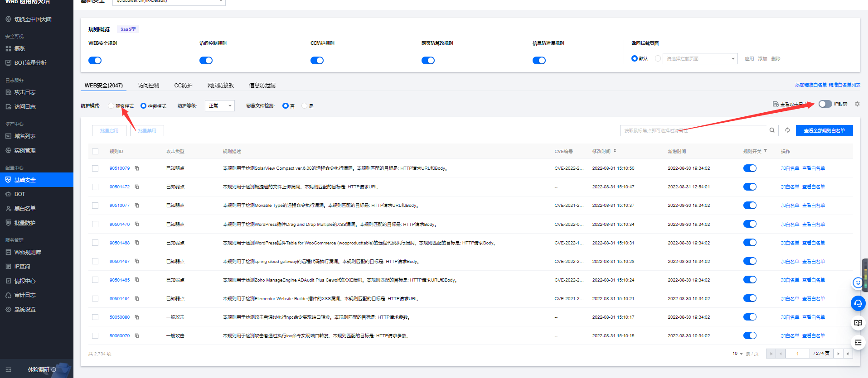Open the rows-per-page dropdown showing 10
Image resolution: width=868 pixels, height=378 pixels.
(738, 354)
